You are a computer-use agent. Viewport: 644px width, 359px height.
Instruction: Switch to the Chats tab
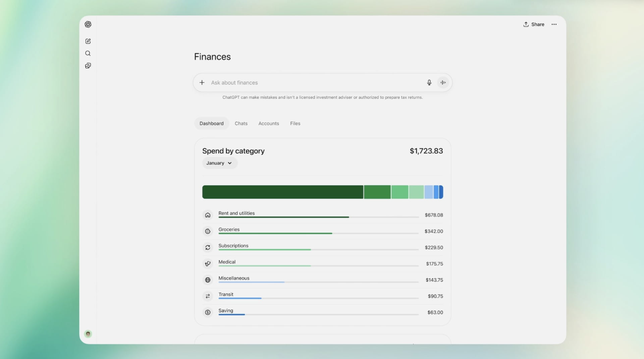point(241,123)
